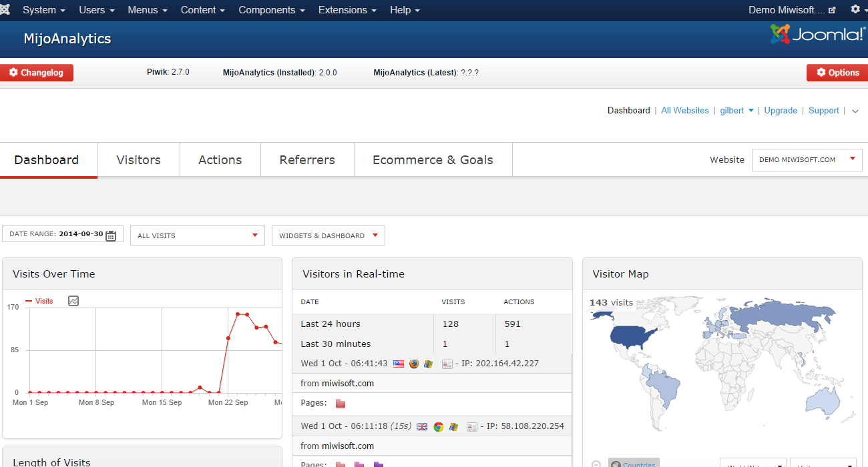Expand the chevron after Support link

pos(855,111)
